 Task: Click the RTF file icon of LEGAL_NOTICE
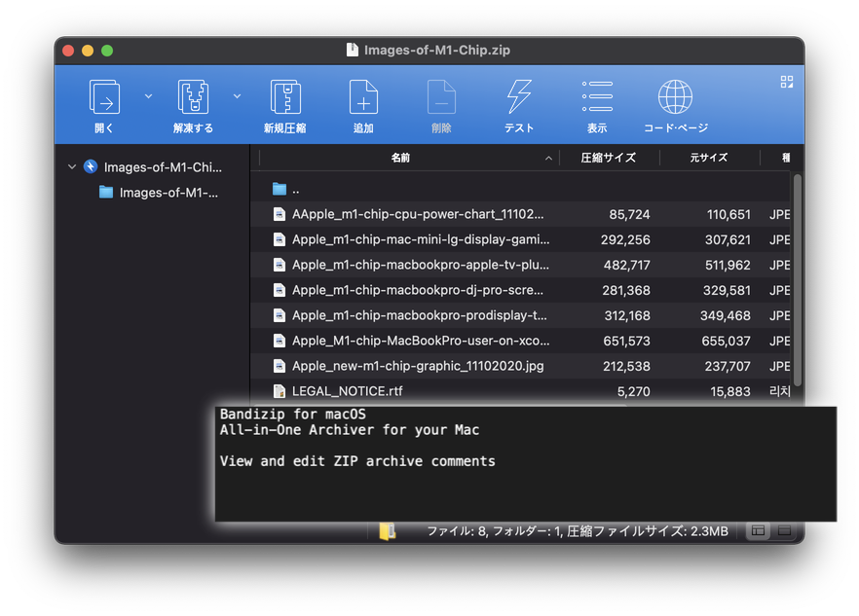pos(280,391)
